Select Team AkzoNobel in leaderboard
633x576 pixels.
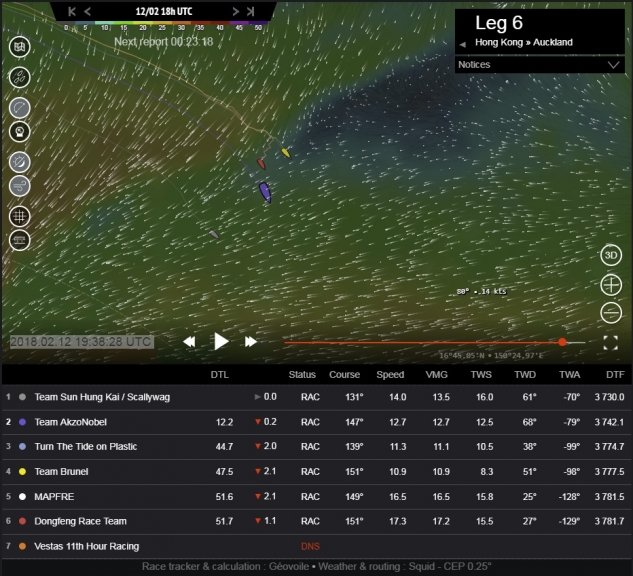pyautogui.click(x=316, y=422)
